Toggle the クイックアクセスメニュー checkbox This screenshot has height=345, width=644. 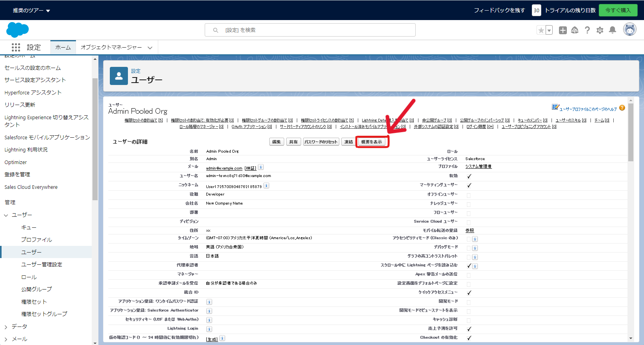click(469, 293)
